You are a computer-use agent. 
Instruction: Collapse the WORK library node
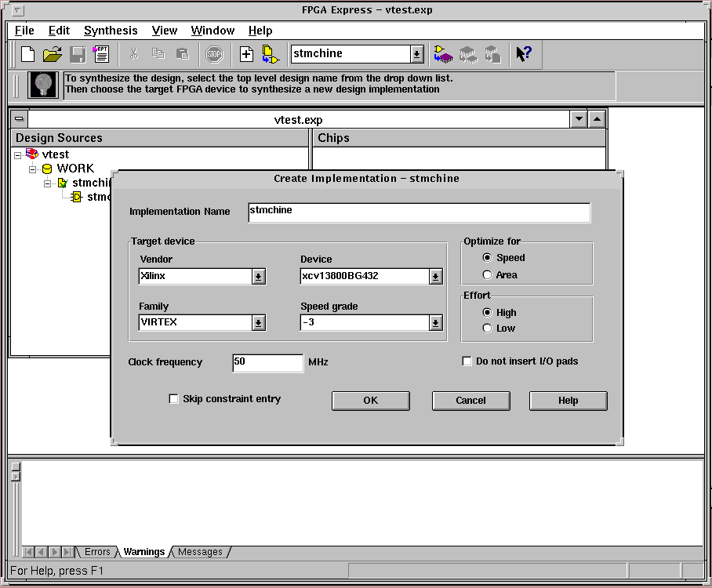pyautogui.click(x=33, y=169)
